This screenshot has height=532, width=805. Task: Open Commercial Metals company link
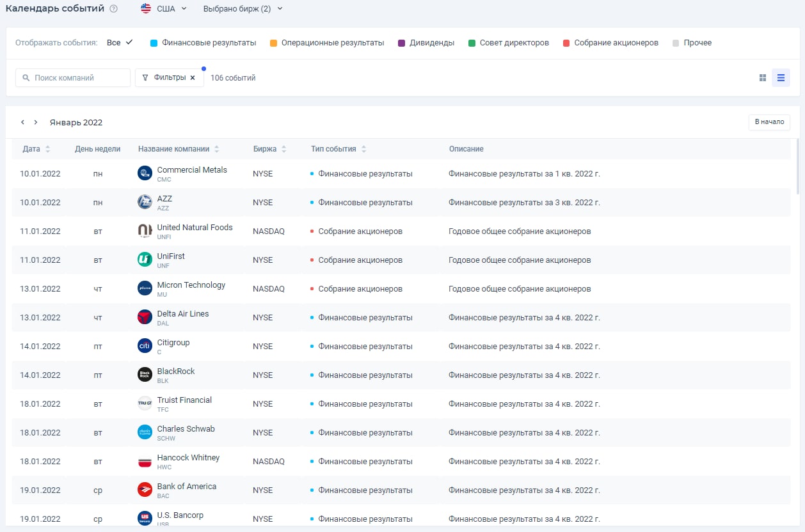point(192,170)
